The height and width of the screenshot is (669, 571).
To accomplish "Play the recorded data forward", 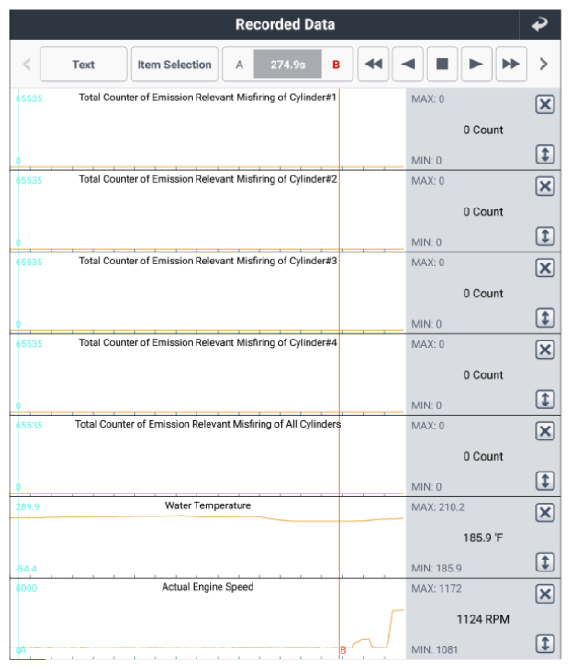I will 477,64.
